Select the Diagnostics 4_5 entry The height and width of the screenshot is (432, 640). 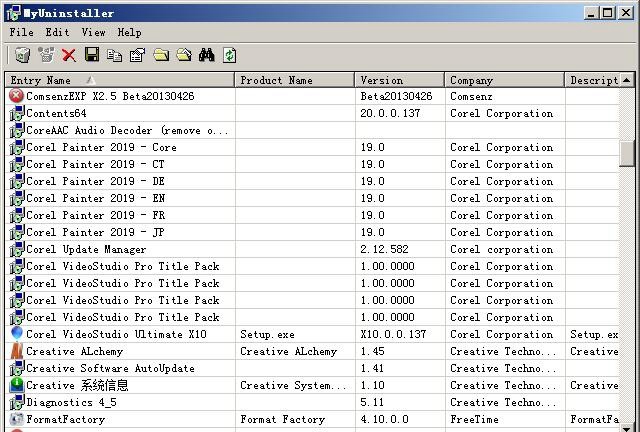click(x=71, y=402)
